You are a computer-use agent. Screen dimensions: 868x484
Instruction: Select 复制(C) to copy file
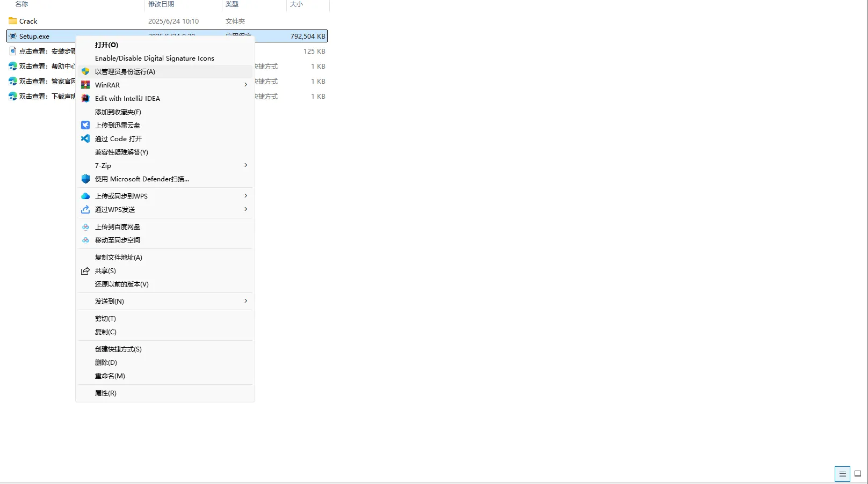[x=165, y=332]
